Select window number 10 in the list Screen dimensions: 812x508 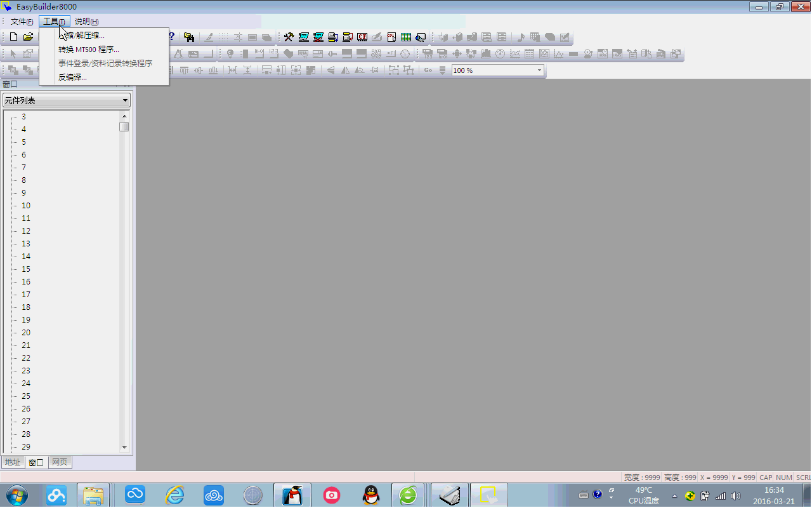click(26, 206)
